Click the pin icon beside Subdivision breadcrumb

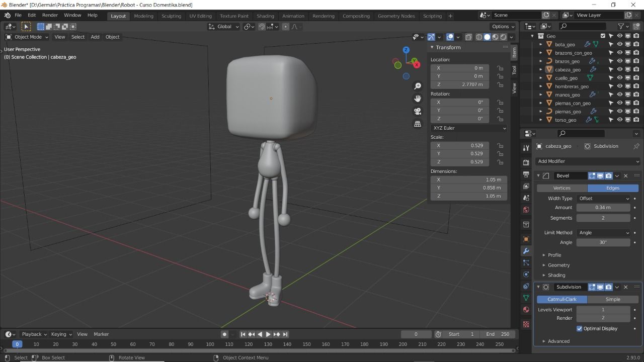[x=636, y=146]
